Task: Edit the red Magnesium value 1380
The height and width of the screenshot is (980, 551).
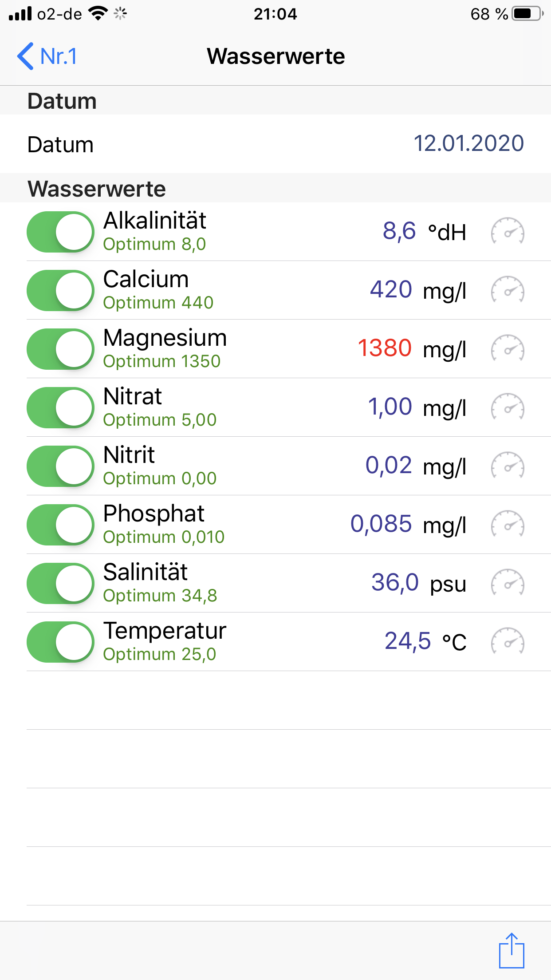Action: point(385,348)
